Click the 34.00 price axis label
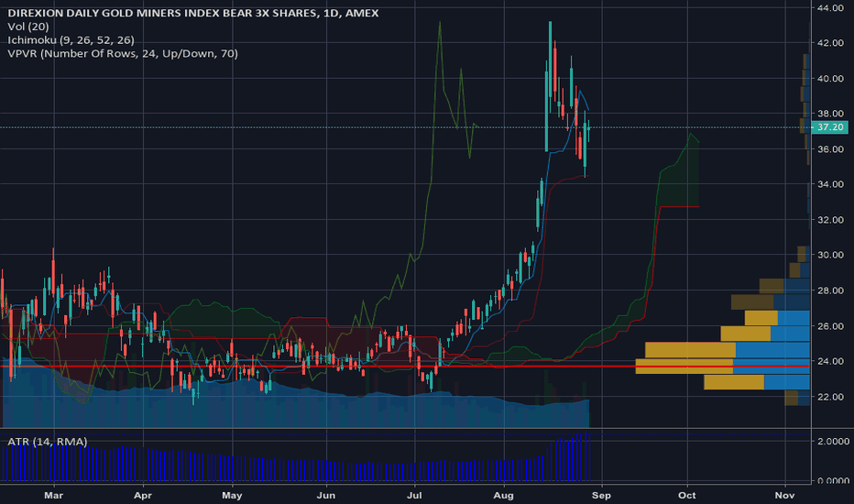 pyautogui.click(x=830, y=184)
